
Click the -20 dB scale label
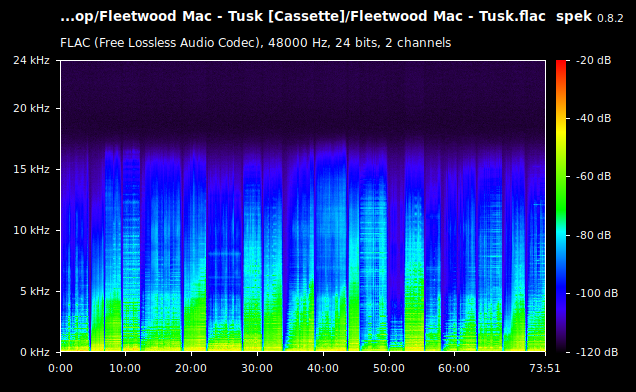coord(593,60)
